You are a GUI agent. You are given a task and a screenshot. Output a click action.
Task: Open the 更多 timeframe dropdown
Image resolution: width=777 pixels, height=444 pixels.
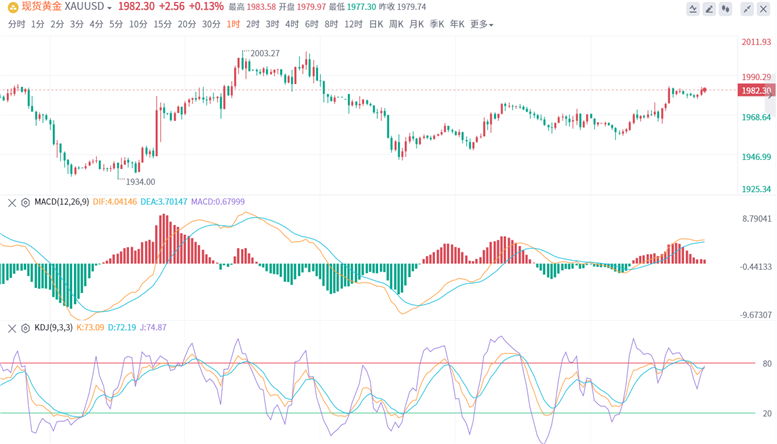click(x=482, y=24)
